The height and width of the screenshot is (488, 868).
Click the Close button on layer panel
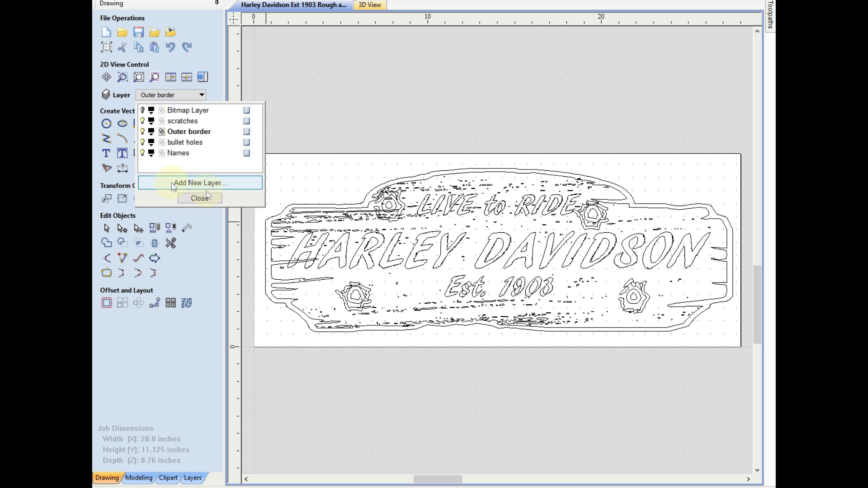click(x=200, y=198)
